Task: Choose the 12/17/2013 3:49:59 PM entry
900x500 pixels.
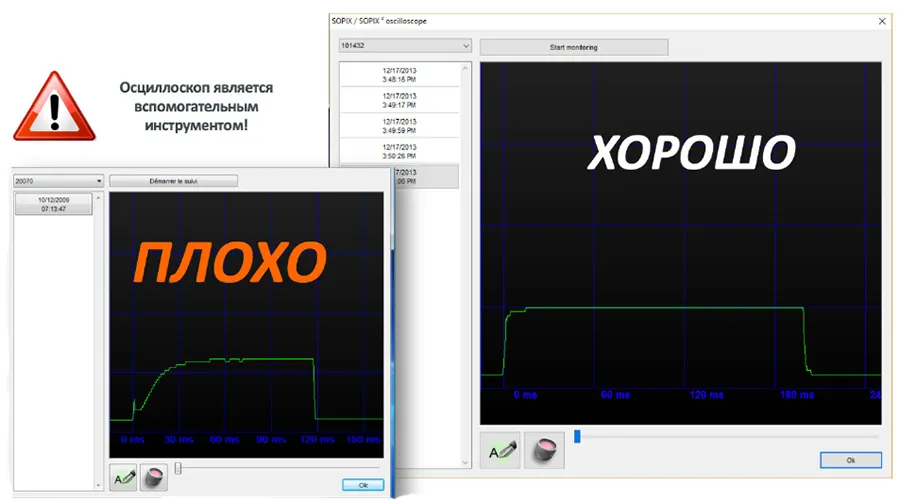Action: [x=399, y=126]
